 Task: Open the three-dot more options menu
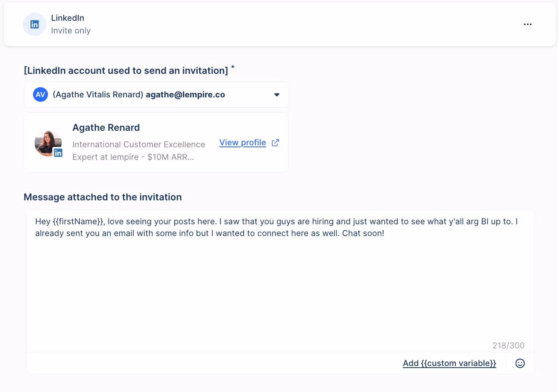click(527, 24)
